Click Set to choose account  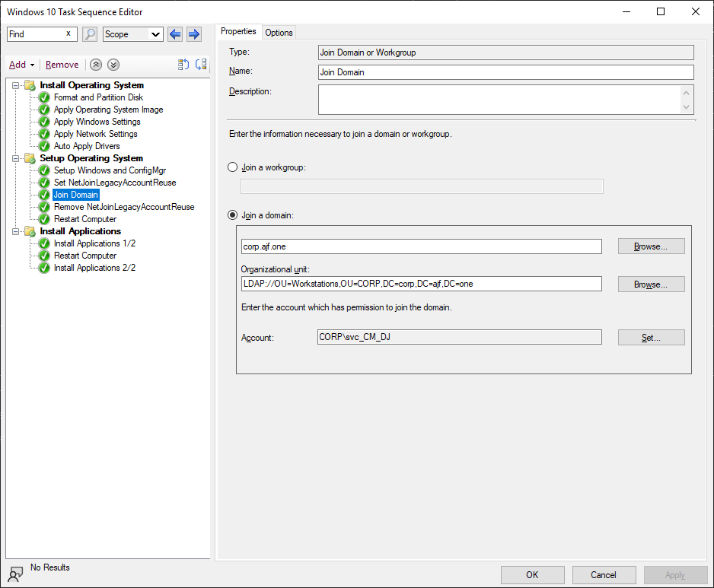click(x=651, y=338)
